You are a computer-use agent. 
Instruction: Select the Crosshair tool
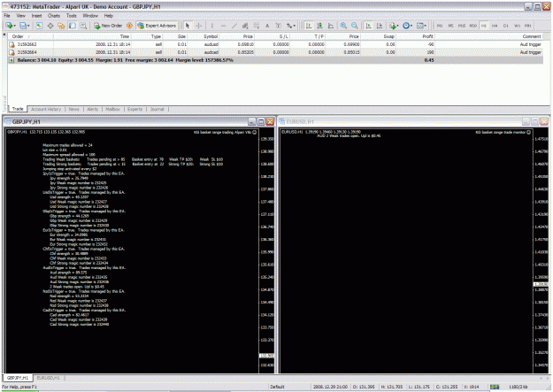click(199, 26)
